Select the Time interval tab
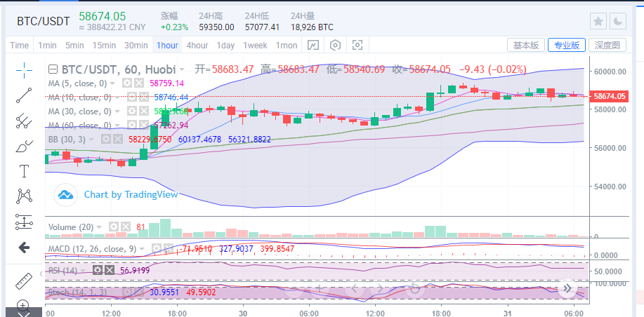644x317 pixels. (19, 45)
